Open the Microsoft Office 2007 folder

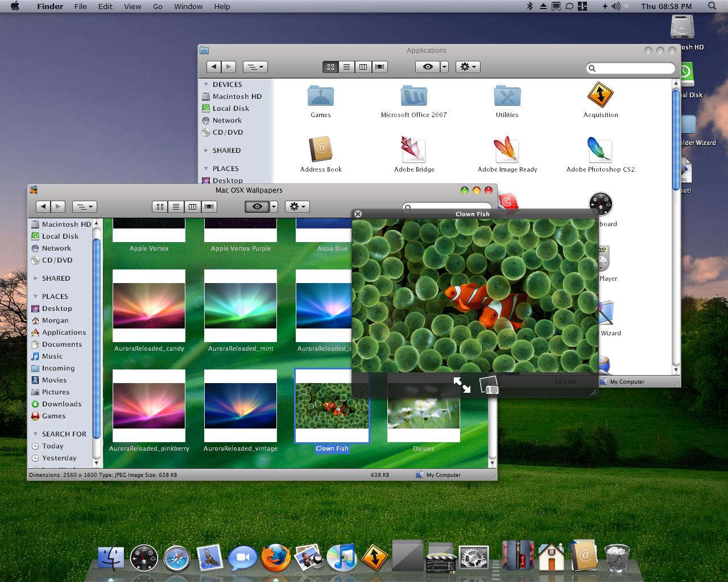[414, 96]
